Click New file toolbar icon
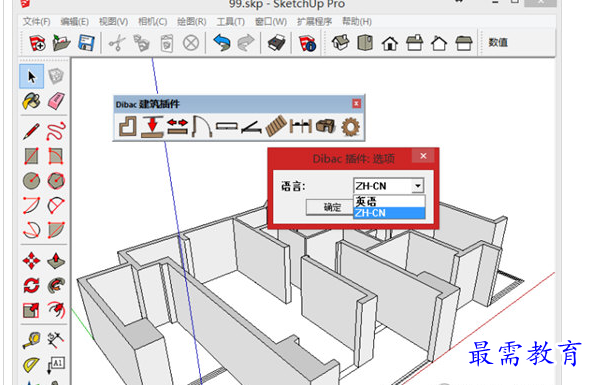The width and height of the screenshot is (590, 385). pyautogui.click(x=38, y=43)
